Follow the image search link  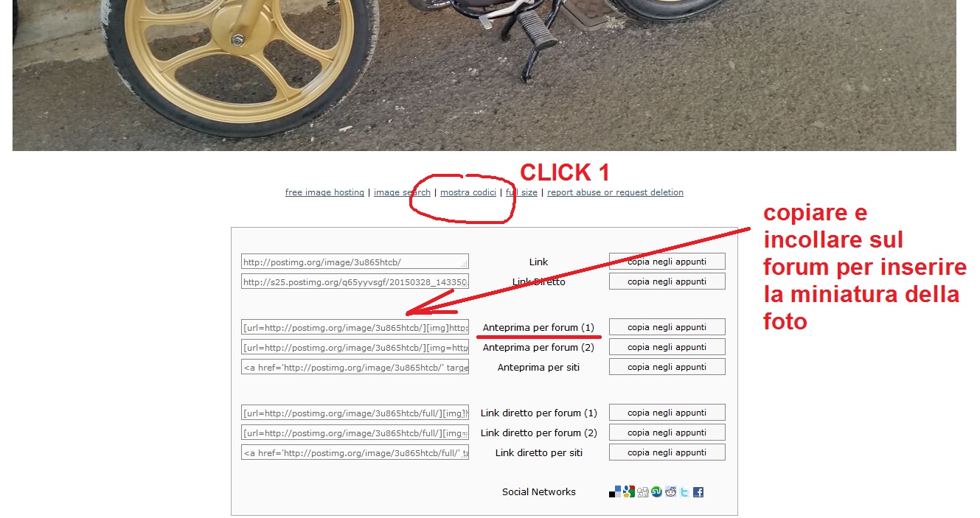click(x=402, y=192)
